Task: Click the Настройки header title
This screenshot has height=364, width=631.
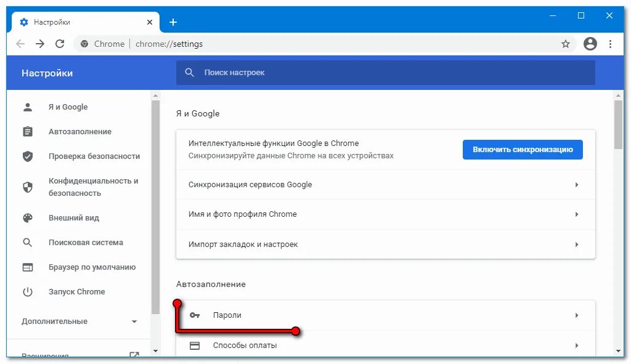Action: point(47,73)
